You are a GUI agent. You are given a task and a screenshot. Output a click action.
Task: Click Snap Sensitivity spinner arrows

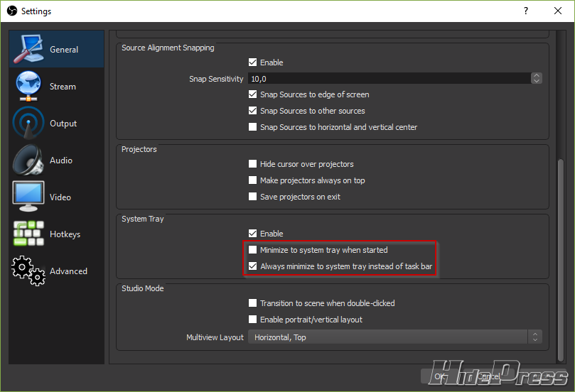[537, 79]
